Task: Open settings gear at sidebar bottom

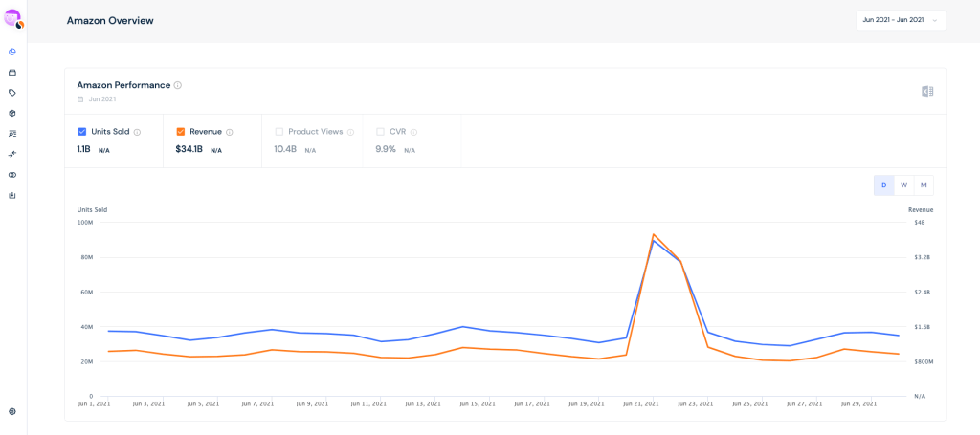Action: click(11, 411)
